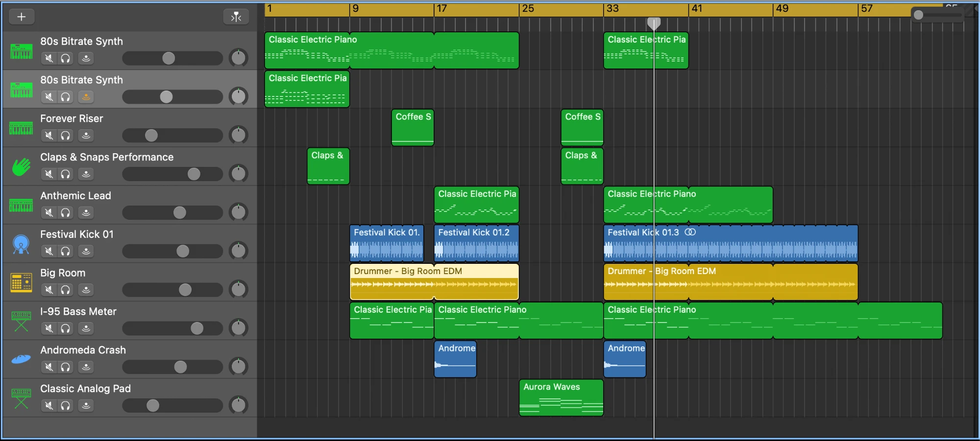
Task: Mute the Andromeda Crash track
Action: [49, 367]
